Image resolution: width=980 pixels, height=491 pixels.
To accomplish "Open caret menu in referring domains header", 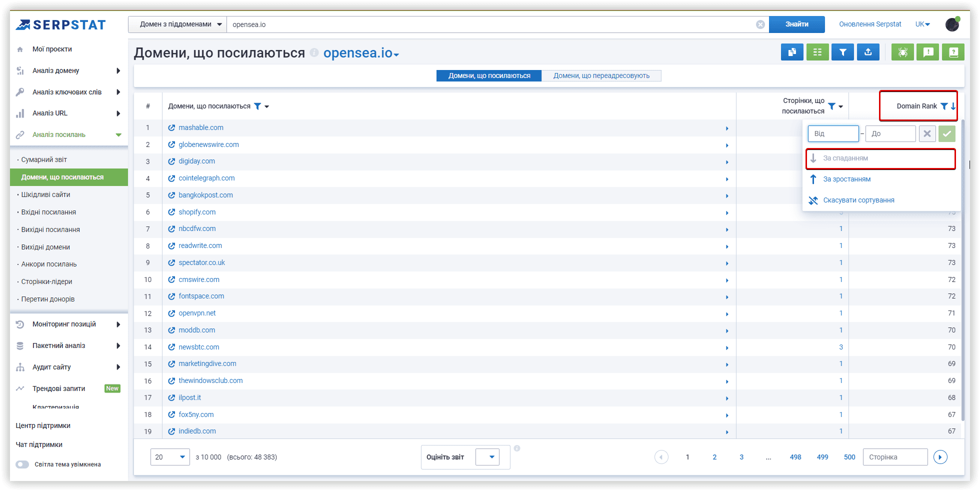I will (267, 106).
